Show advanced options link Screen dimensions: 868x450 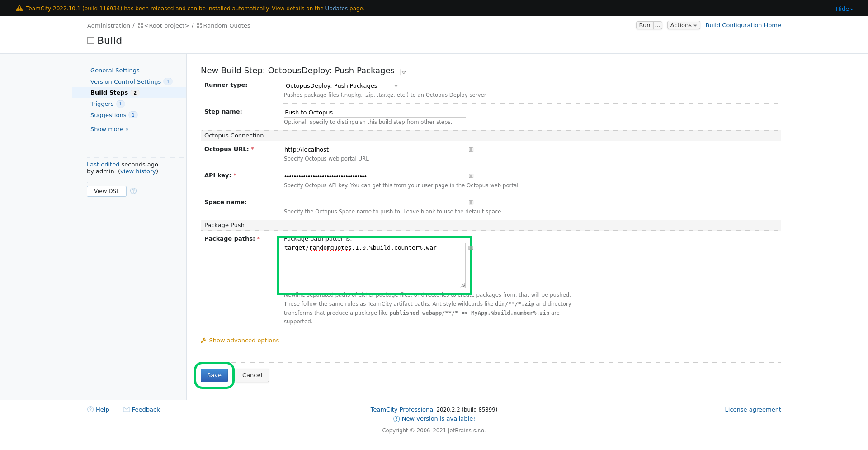tap(244, 340)
